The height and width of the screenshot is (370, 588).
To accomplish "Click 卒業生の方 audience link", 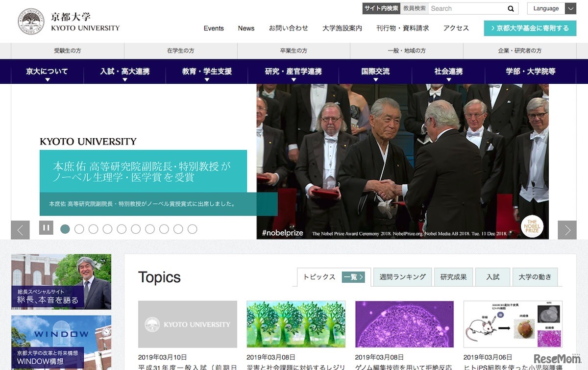I will tap(294, 51).
